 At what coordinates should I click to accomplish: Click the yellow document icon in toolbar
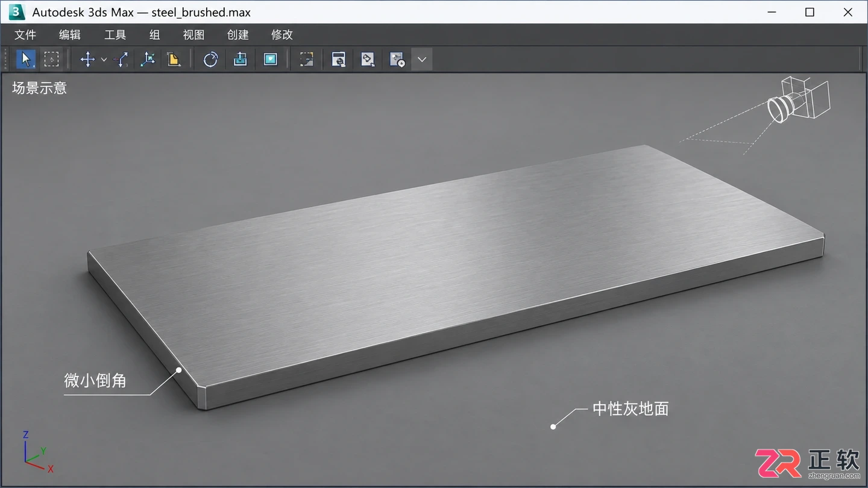[x=174, y=59]
